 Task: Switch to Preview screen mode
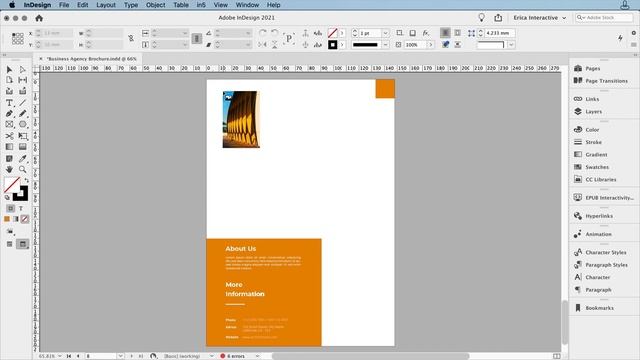[22, 244]
